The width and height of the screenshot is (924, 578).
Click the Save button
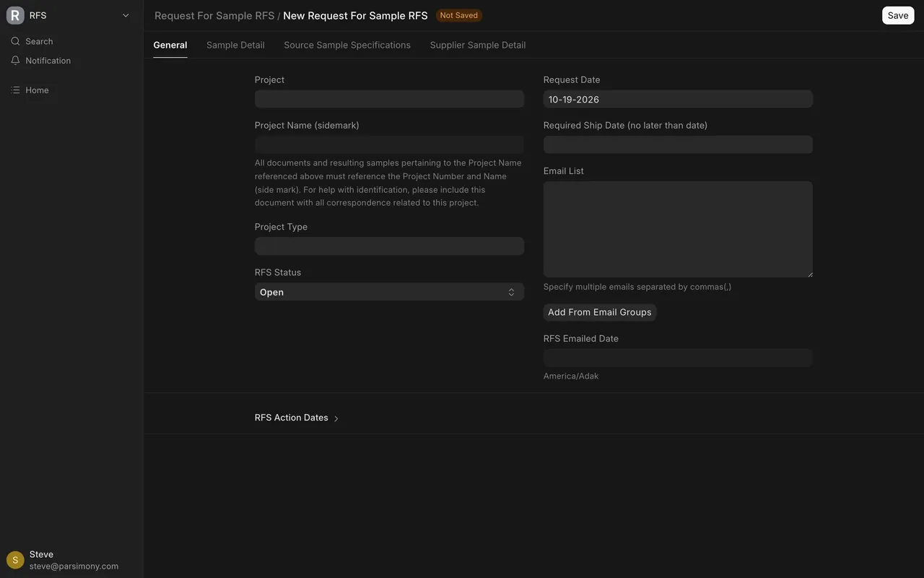point(898,15)
